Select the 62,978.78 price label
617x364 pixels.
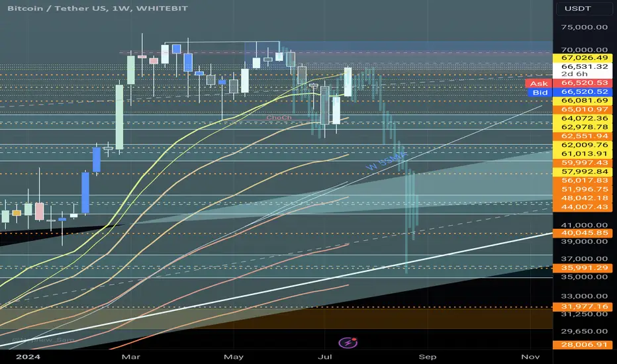[583, 127]
